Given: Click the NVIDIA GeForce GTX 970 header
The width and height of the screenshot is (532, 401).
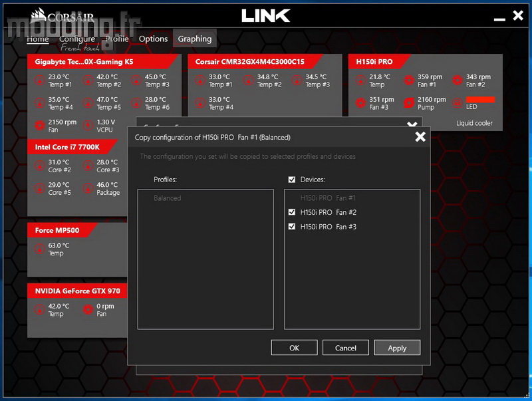Looking at the screenshot, I should pyautogui.click(x=77, y=291).
